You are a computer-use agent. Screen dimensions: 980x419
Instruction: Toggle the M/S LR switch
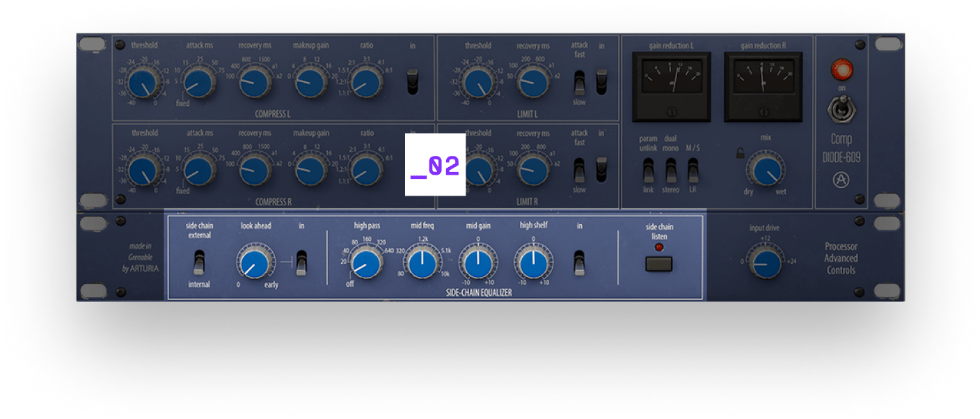click(693, 170)
